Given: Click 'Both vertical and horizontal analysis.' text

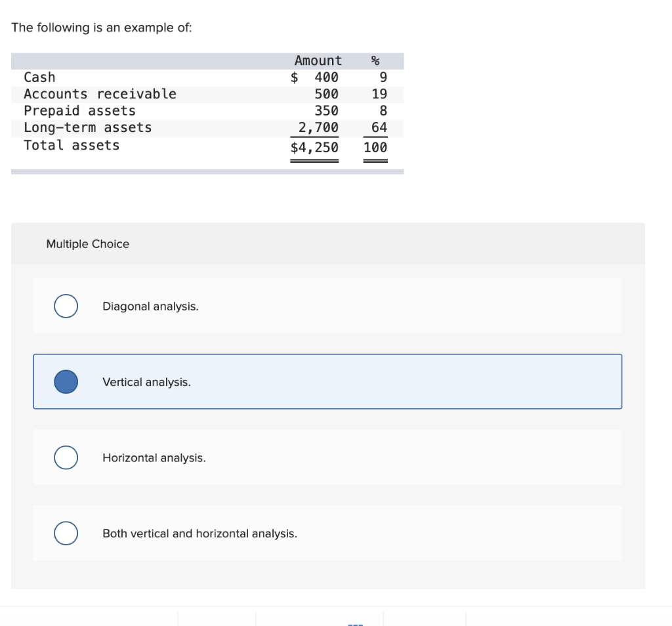Looking at the screenshot, I should click(199, 533).
